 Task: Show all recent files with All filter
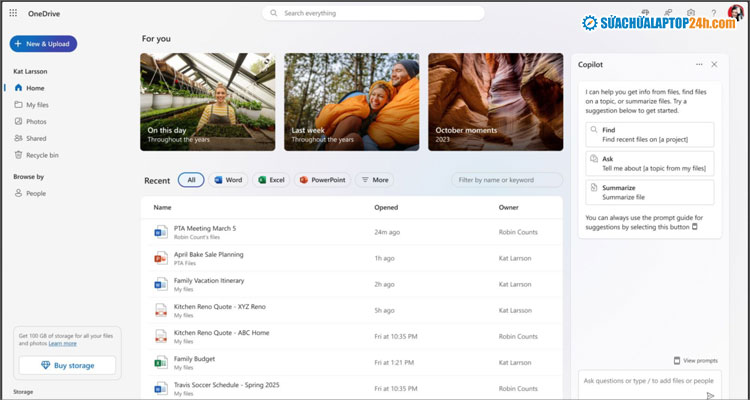[191, 180]
